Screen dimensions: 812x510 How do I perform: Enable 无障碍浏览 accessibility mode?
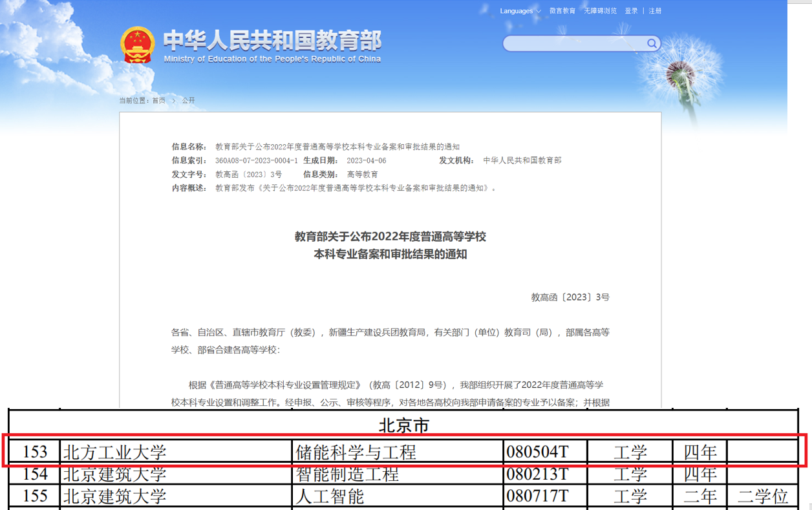point(600,11)
